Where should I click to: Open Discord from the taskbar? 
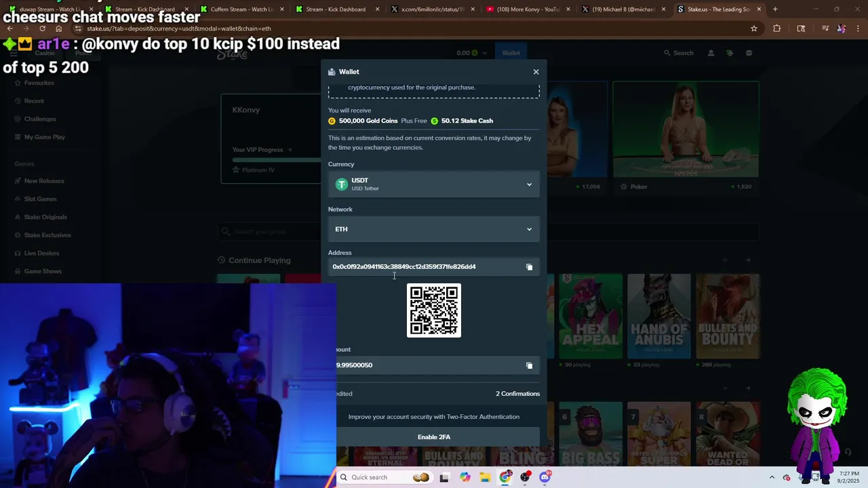[x=545, y=477]
